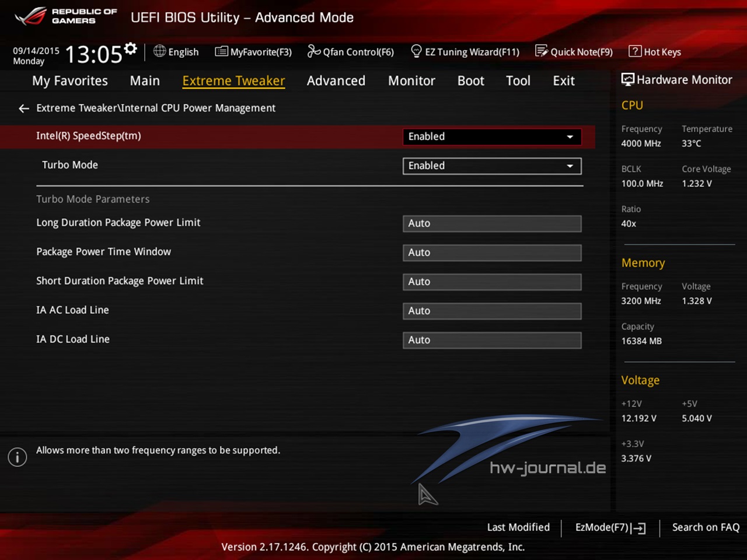This screenshot has width=747, height=560.
Task: Open the Tool tab
Action: click(x=518, y=80)
